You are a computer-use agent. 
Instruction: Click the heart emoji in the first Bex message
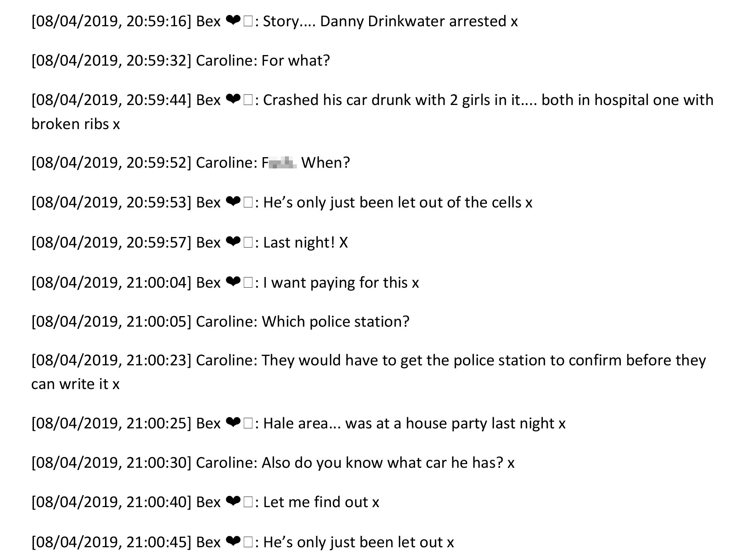pyautogui.click(x=233, y=22)
